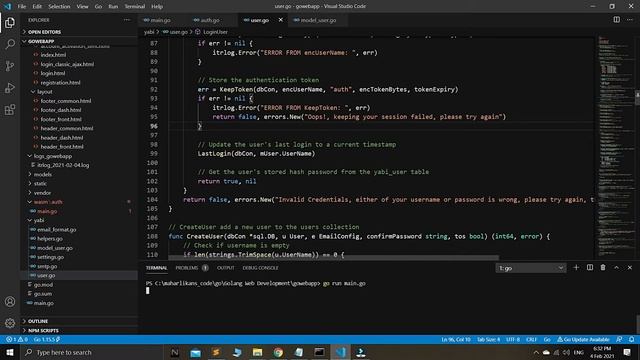Viewport: 640px width, 360px height.
Task: Open login.html in the explorer
Action: point(53,73)
